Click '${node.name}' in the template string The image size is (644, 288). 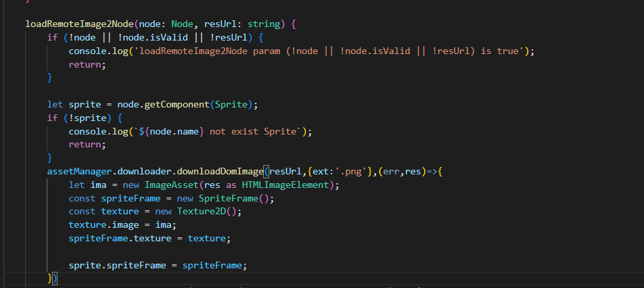(x=172, y=131)
